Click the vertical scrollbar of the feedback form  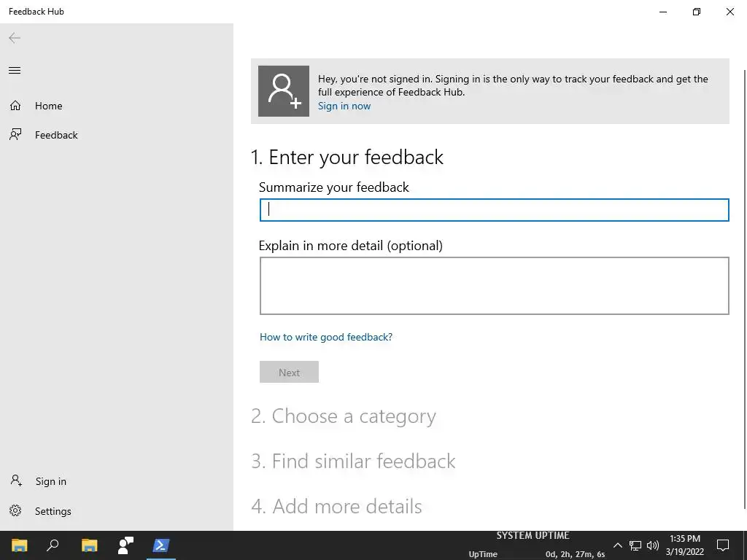click(744, 289)
